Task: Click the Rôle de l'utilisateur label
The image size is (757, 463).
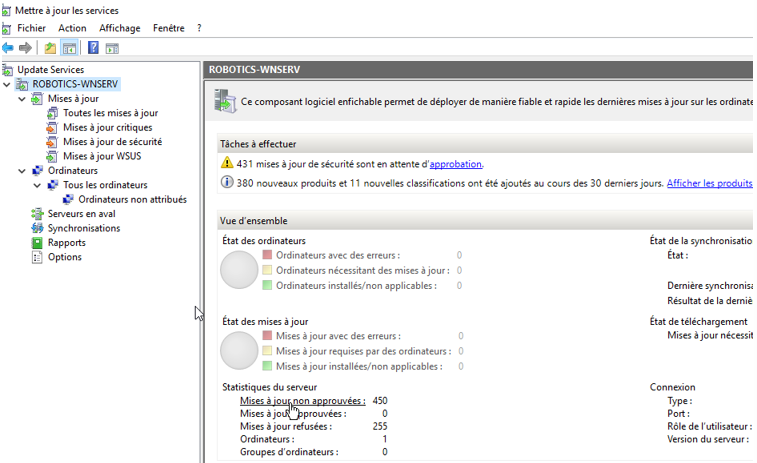Action: (x=710, y=427)
